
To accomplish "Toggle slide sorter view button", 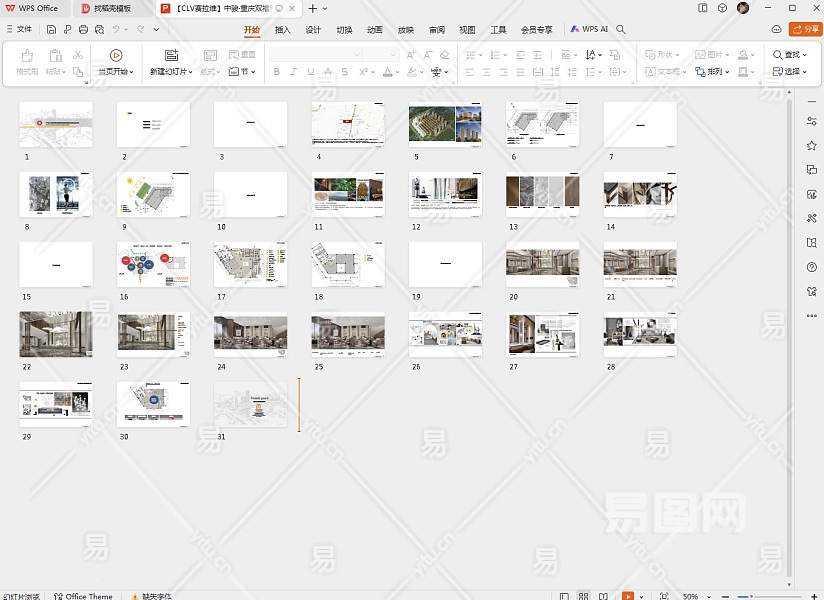I will click(584, 596).
